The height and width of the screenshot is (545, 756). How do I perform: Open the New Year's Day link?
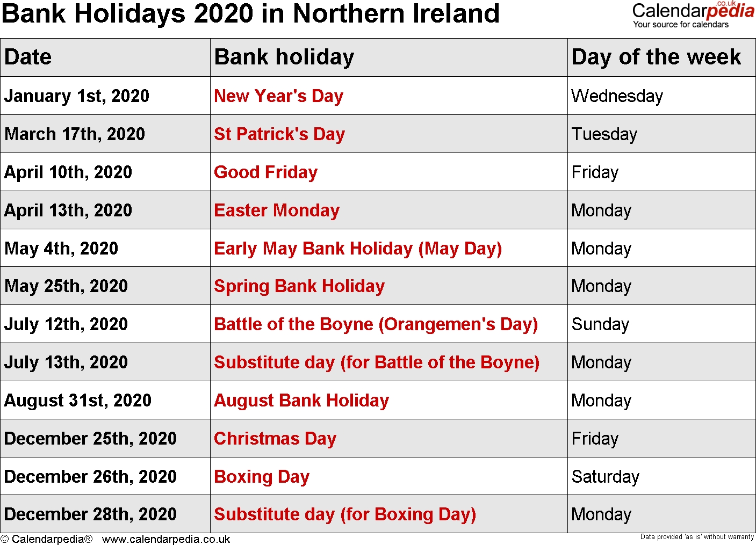[278, 96]
